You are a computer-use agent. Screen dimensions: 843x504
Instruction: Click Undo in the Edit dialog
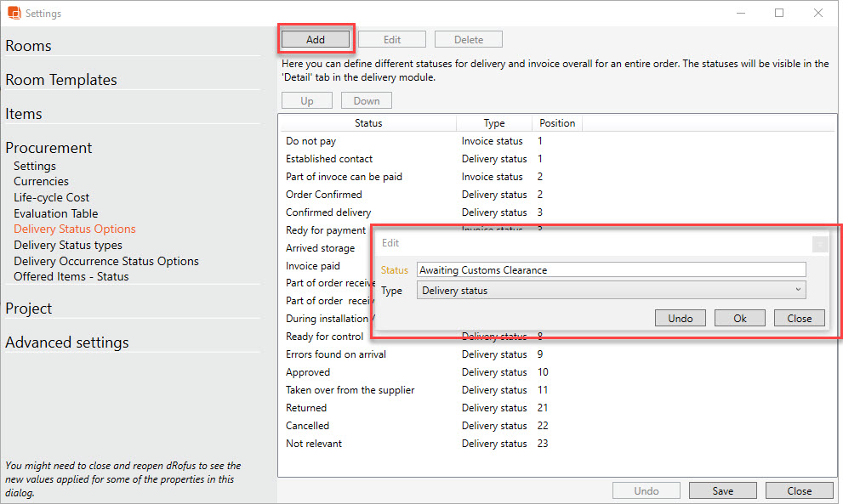pos(681,318)
